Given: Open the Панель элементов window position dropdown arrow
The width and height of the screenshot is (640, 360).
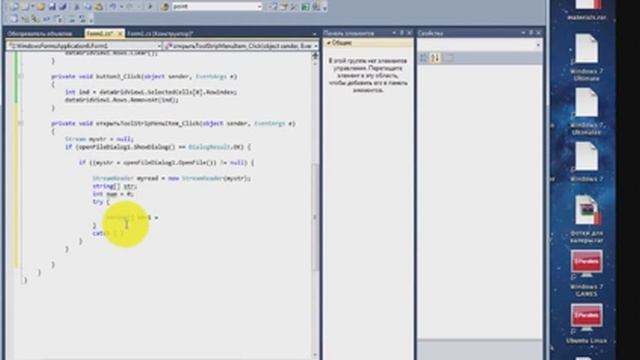Looking at the screenshot, I should (394, 33).
